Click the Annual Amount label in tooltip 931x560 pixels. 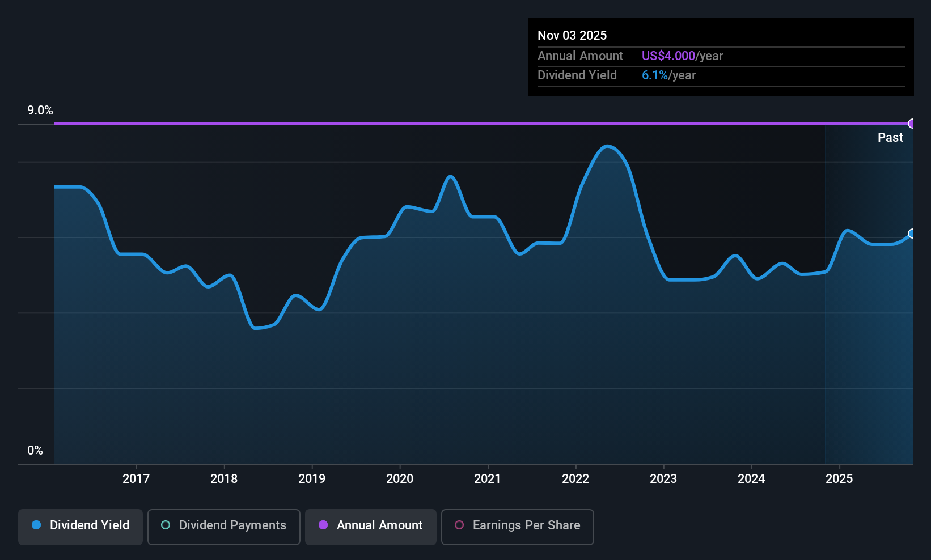tap(580, 56)
